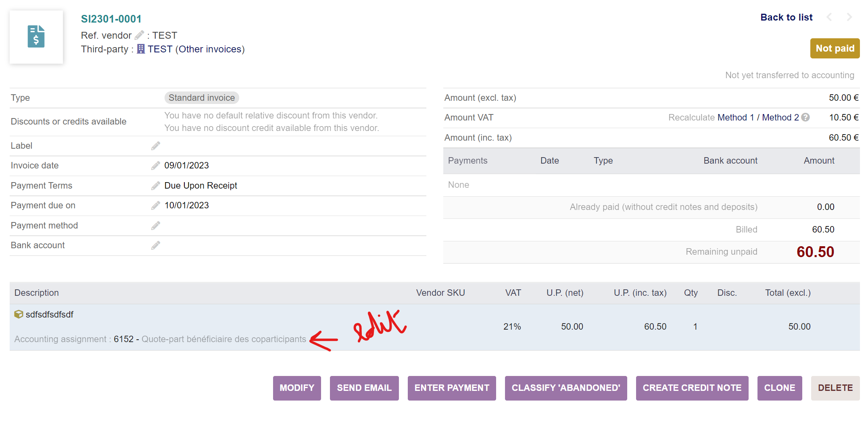Screen dimensions: 868x434
Task: Click ENTER PAYMENT to record a payment
Action: coord(452,388)
